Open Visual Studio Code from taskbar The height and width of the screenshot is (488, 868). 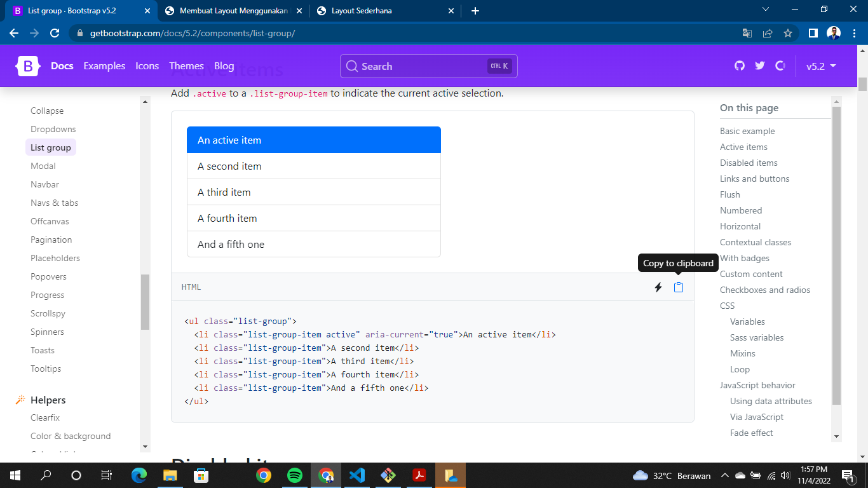click(x=356, y=475)
